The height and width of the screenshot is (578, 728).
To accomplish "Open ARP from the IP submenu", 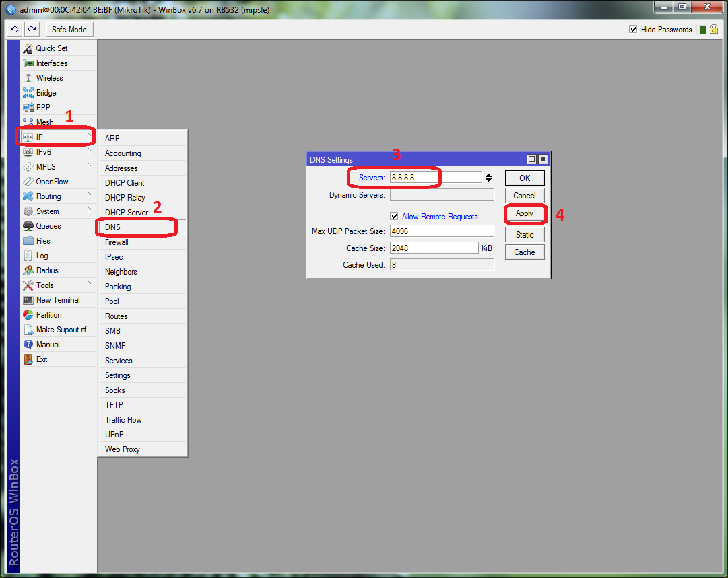I will (142, 138).
